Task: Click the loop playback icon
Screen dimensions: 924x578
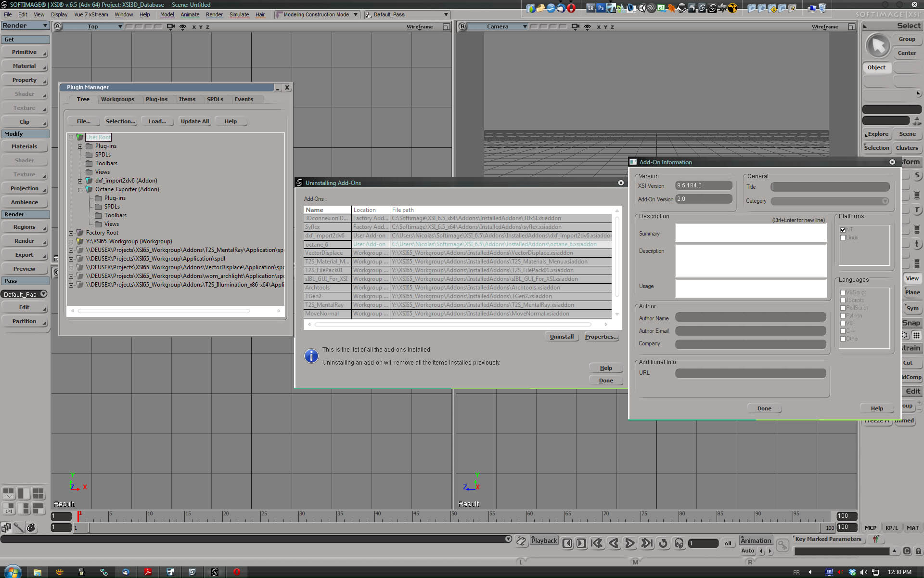Action: pyautogui.click(x=663, y=543)
